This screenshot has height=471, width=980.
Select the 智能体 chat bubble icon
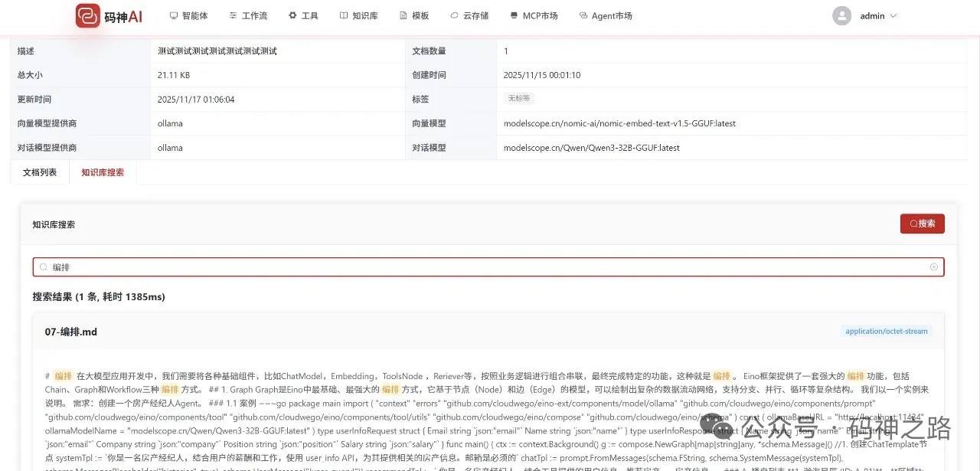tap(174, 15)
